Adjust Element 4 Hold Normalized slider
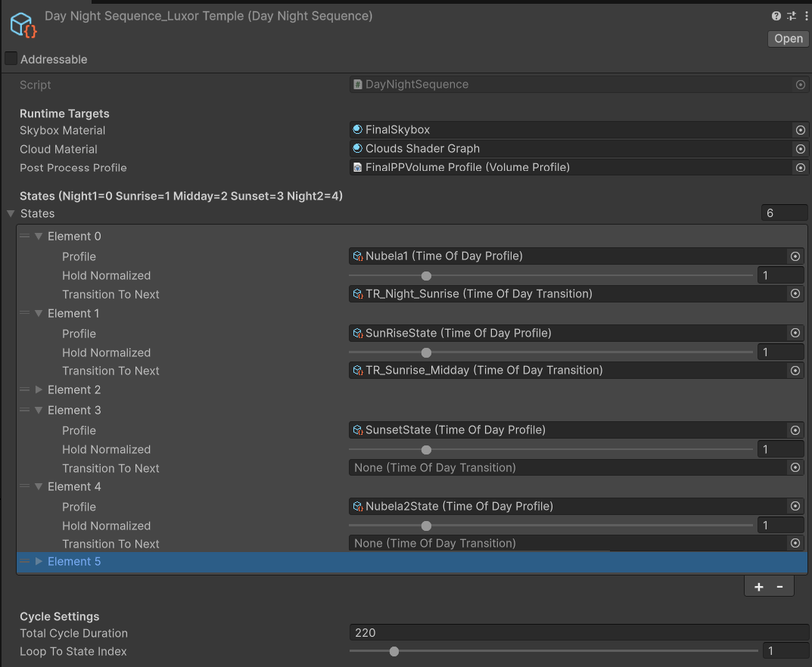The height and width of the screenshot is (667, 812). pyautogui.click(x=426, y=526)
